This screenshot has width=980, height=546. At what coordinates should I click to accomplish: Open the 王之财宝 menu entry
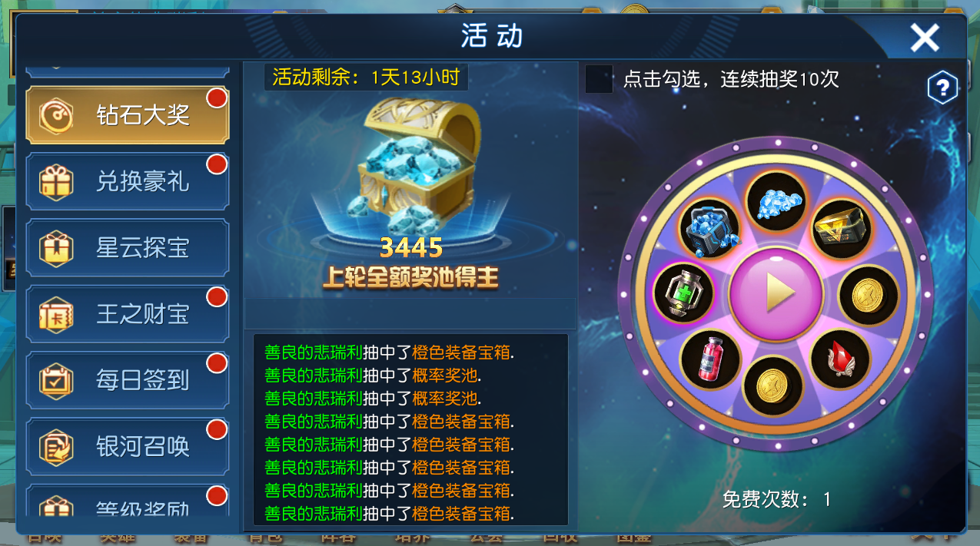(x=128, y=314)
